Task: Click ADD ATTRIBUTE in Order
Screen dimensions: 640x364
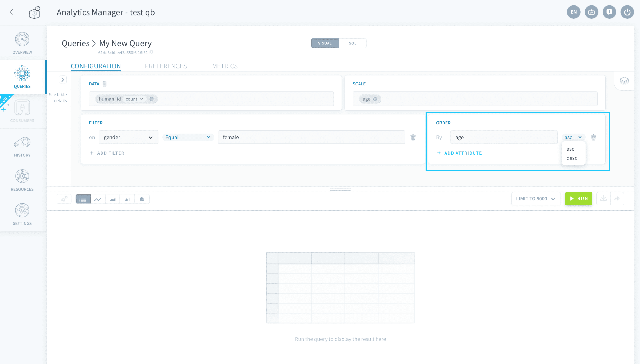Action: click(459, 153)
